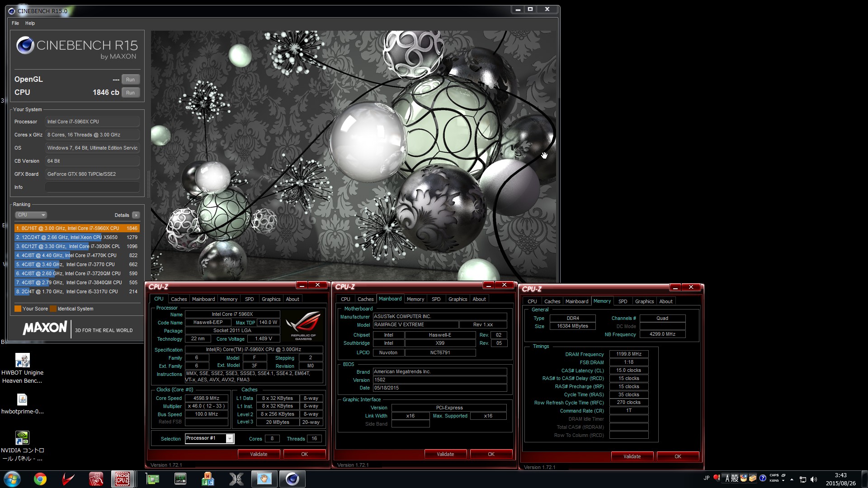Select ranking entry i7-3930K 1096

(x=77, y=246)
